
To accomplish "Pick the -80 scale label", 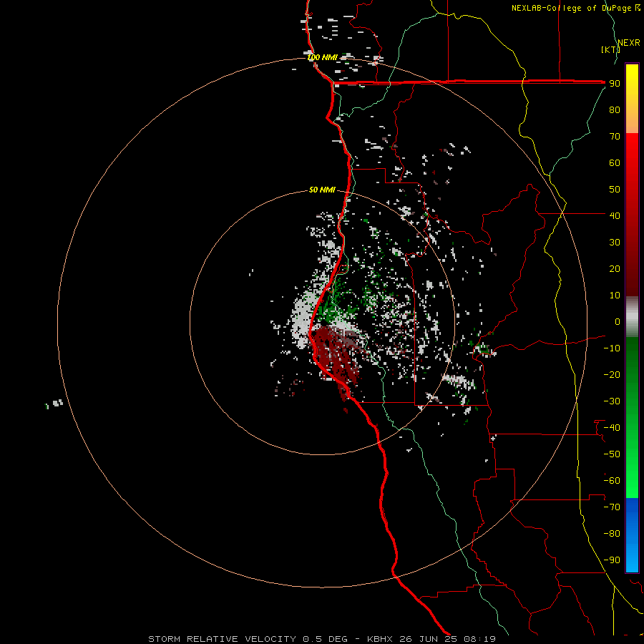I will (612, 534).
